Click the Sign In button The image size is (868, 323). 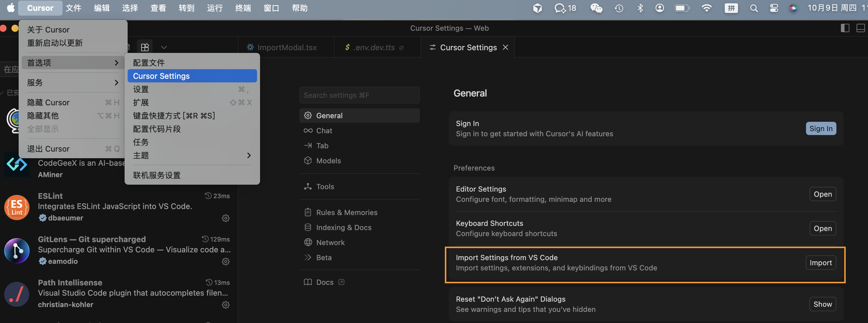[x=820, y=128]
